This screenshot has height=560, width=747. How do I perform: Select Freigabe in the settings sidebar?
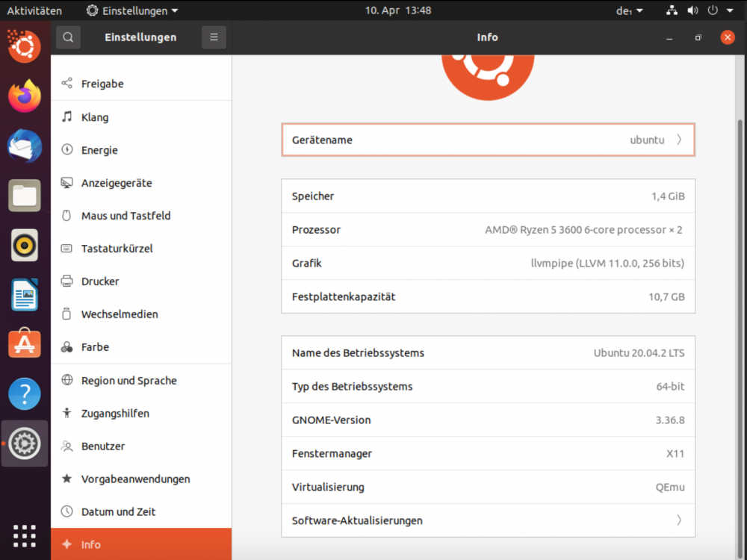click(141, 84)
